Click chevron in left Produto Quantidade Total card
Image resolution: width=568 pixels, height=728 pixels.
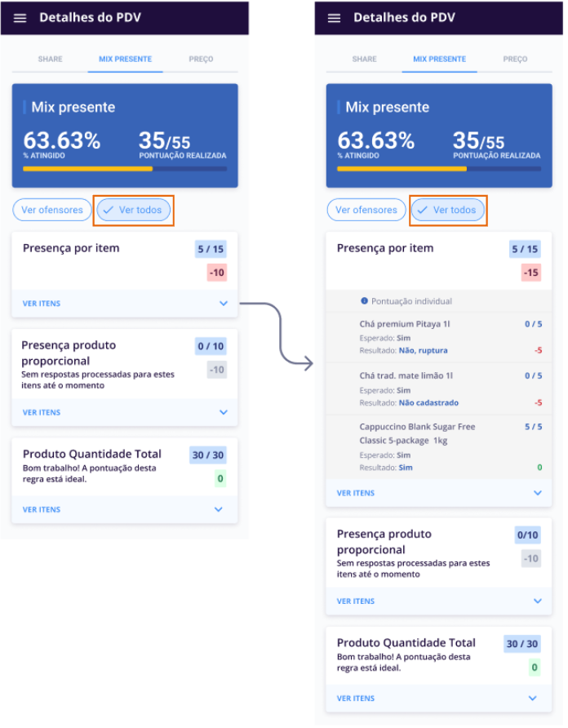tap(218, 509)
